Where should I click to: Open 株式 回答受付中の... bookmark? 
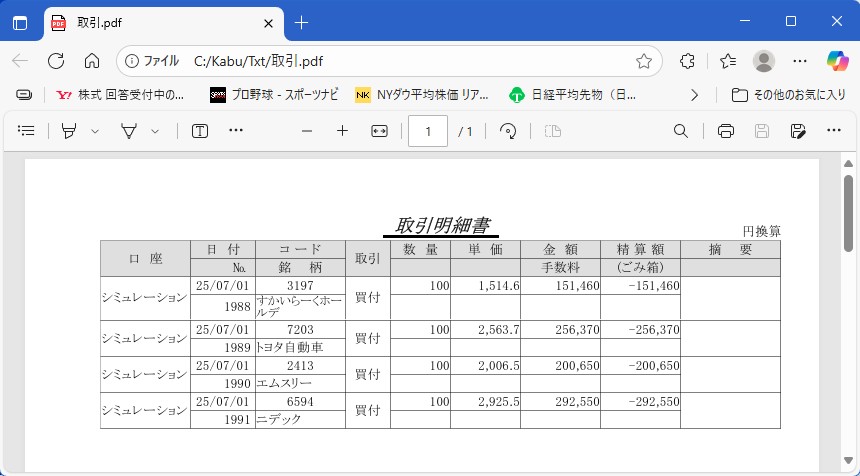(120, 95)
